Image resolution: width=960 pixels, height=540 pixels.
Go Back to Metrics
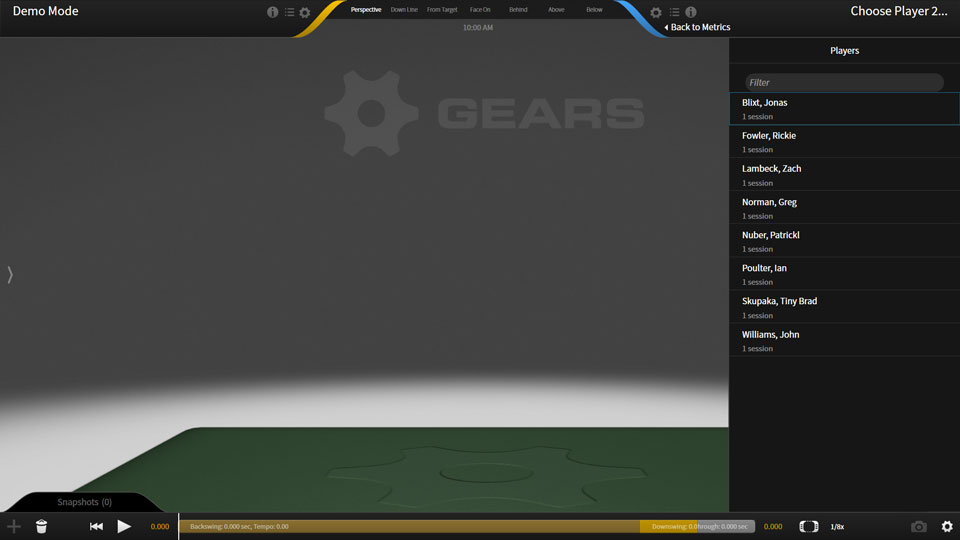coord(697,27)
